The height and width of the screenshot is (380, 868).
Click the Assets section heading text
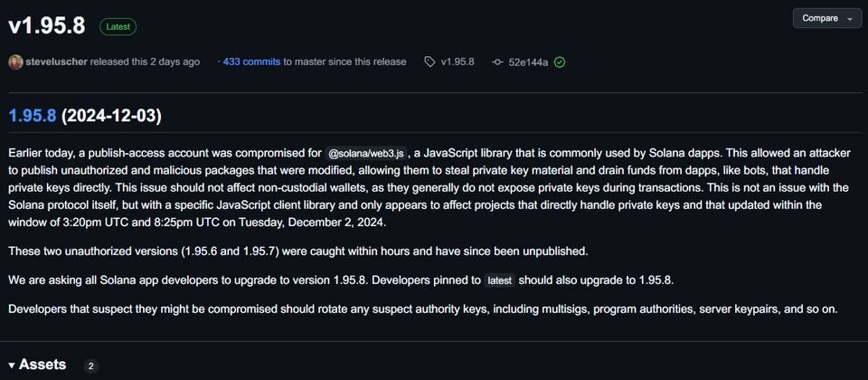coord(42,365)
